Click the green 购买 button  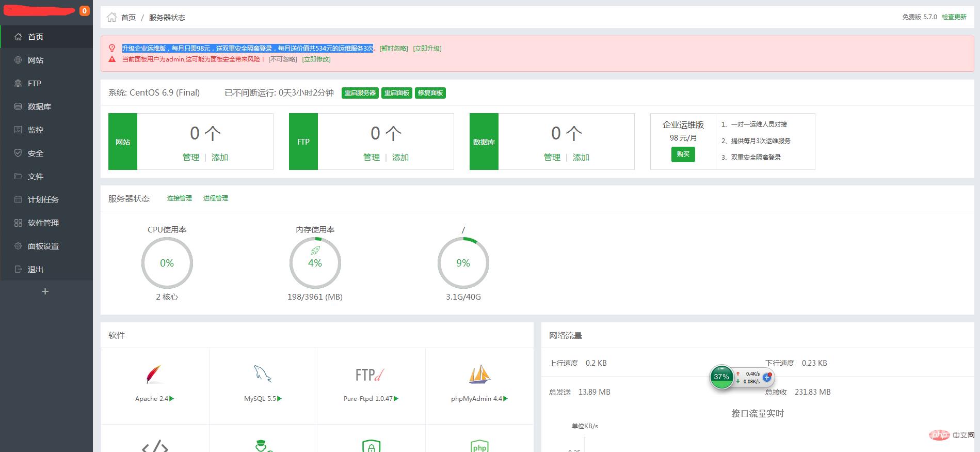point(683,154)
